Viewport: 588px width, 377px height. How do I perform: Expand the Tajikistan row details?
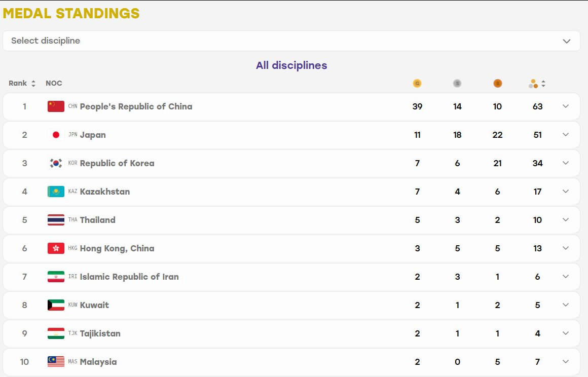(x=566, y=333)
